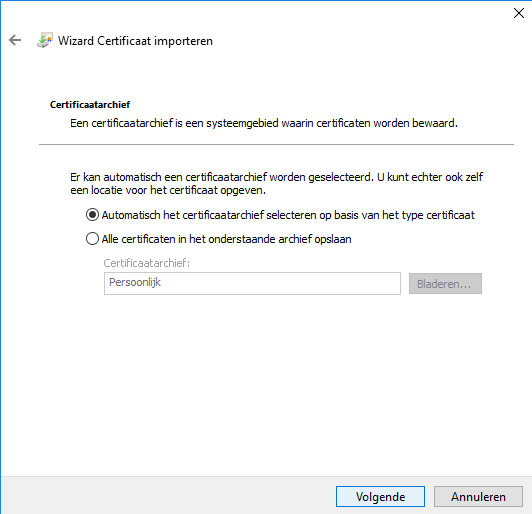
Task: Click the 'Wizard Certificaat importeren' title text
Action: (x=135, y=41)
